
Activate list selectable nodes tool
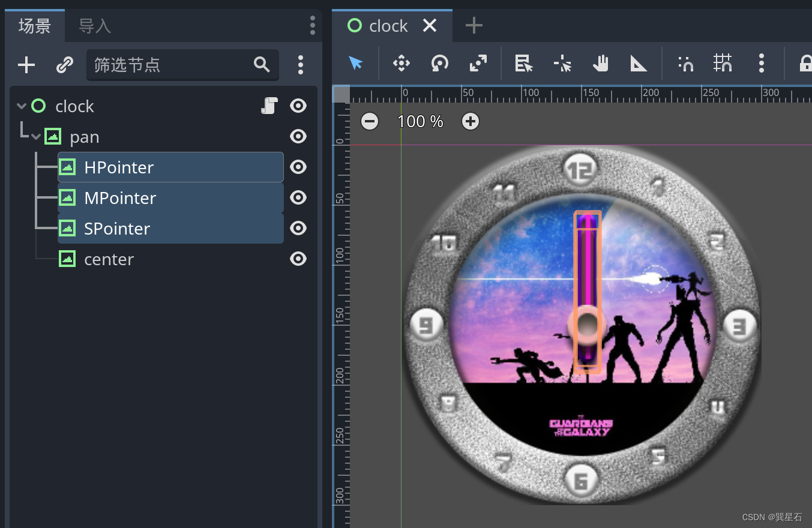coord(524,62)
